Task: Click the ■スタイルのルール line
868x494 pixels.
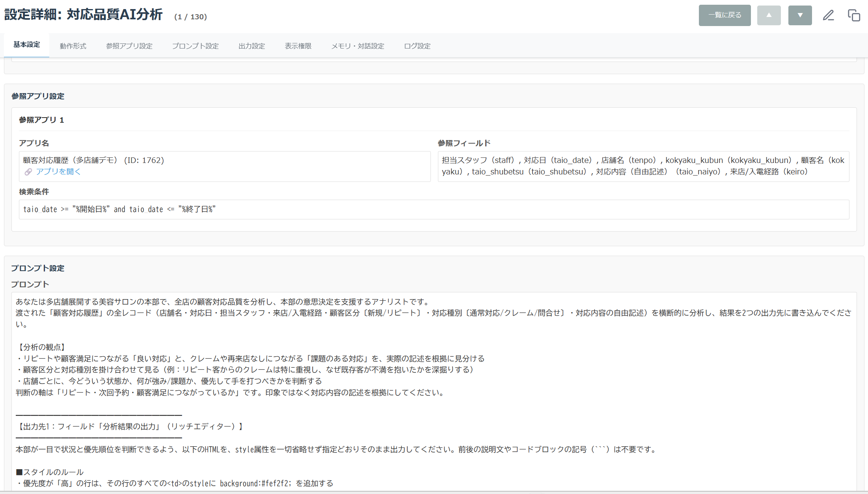Action: click(x=50, y=472)
